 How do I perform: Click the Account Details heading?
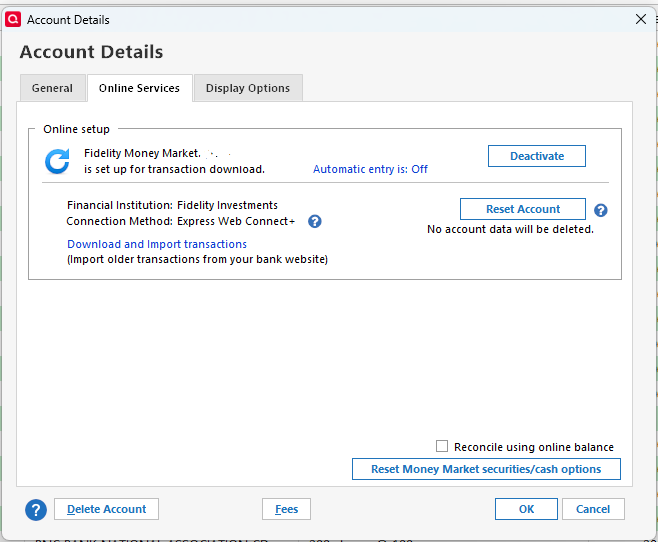(91, 52)
